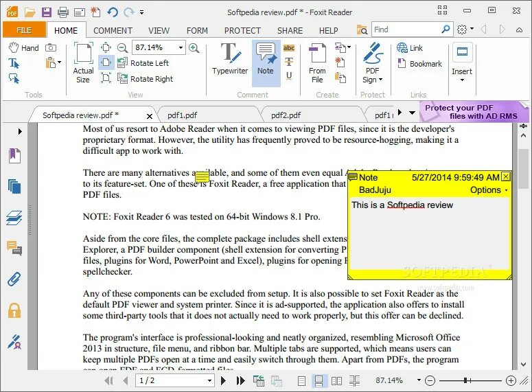The width and height of the screenshot is (532, 392).
Task: Toggle Facing pages view mode
Action: pos(336,381)
